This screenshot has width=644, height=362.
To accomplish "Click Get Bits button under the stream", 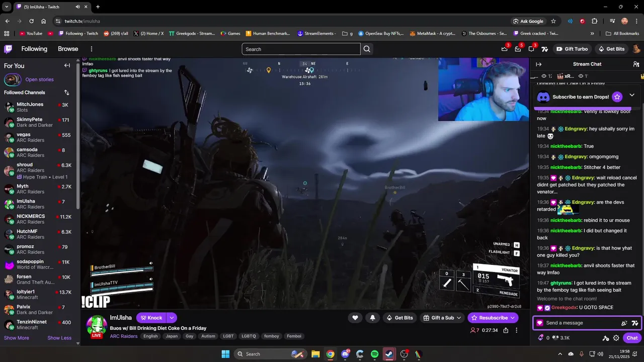I will point(399,318).
